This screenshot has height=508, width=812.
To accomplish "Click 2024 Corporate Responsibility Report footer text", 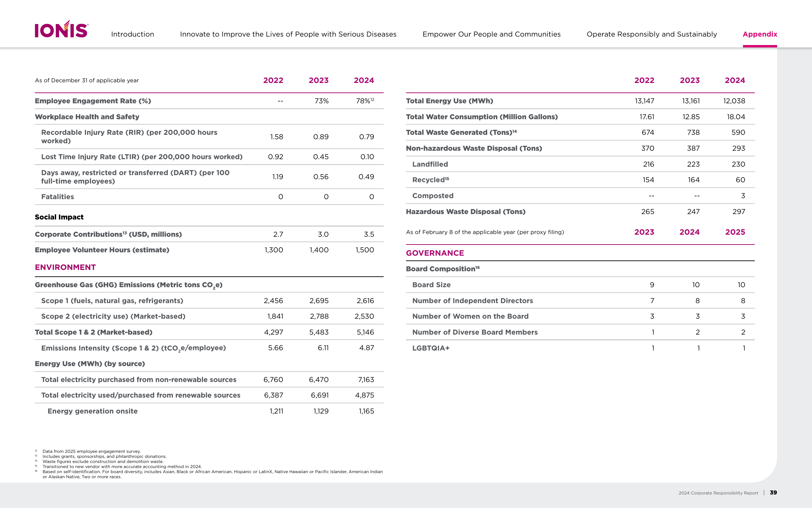I will pos(718,493).
